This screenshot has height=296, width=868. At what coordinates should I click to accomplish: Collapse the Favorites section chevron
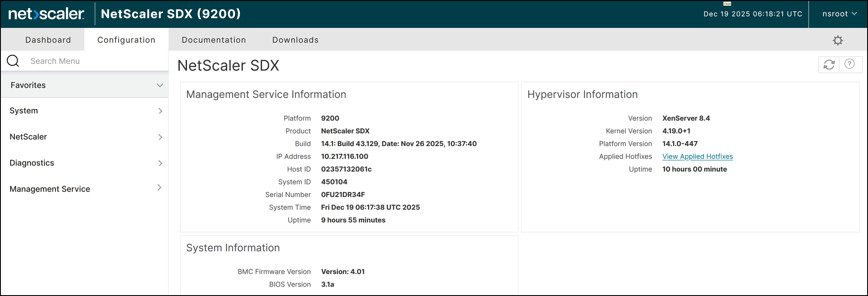click(160, 85)
